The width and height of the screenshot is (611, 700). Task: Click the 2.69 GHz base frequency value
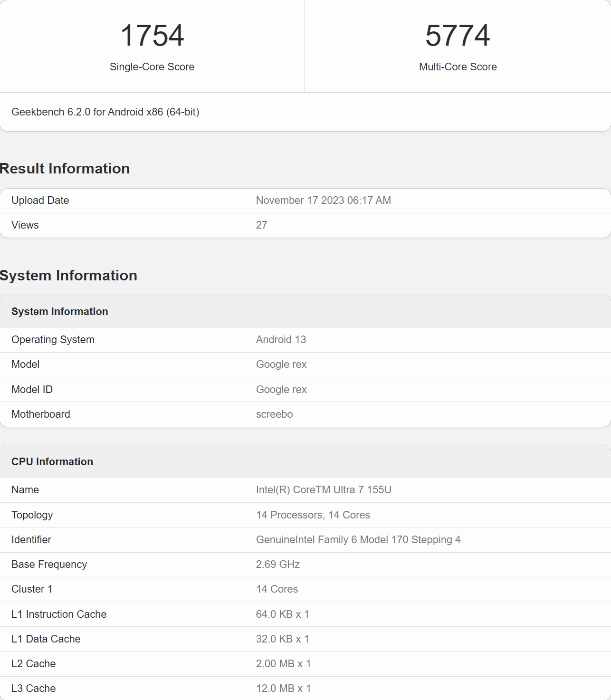277,565
